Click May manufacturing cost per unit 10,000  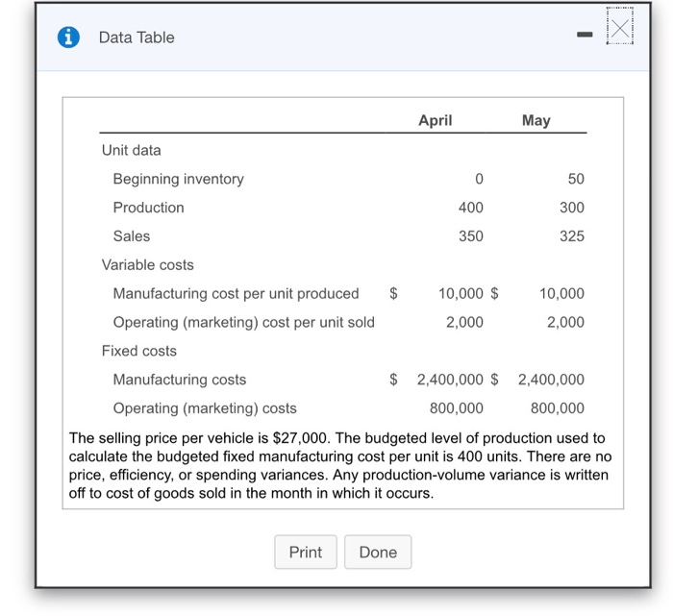[561, 294]
